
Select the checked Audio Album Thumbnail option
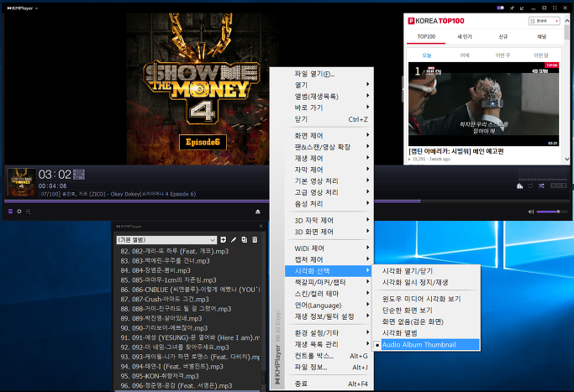click(x=426, y=344)
